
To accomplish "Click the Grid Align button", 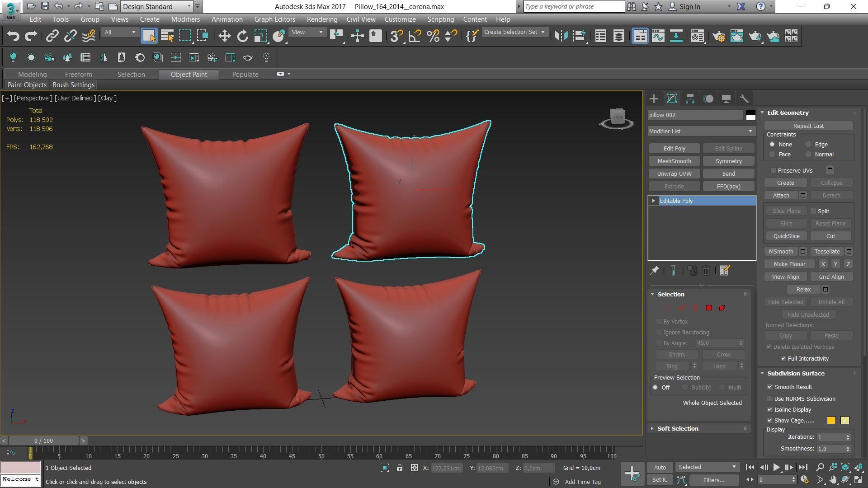I will coord(831,277).
